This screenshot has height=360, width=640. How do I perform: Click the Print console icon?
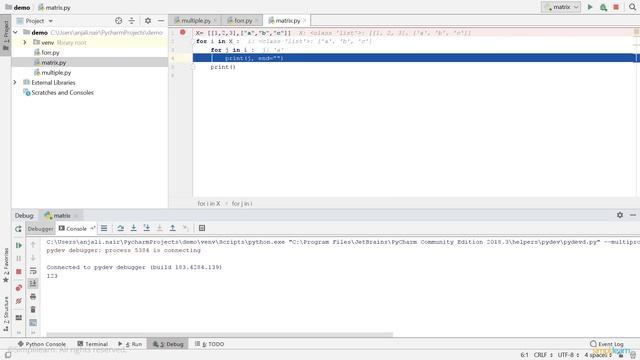(33, 296)
